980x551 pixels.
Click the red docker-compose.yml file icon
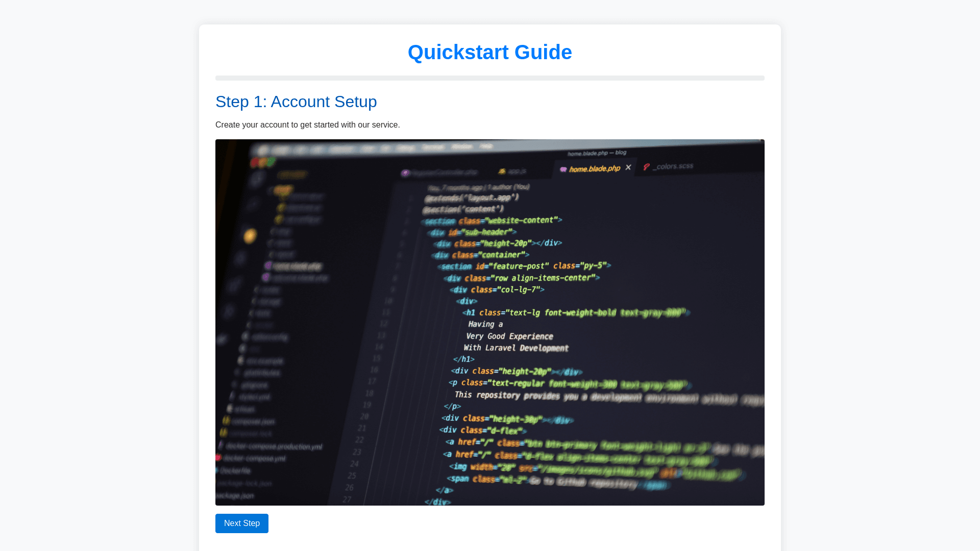point(218,458)
